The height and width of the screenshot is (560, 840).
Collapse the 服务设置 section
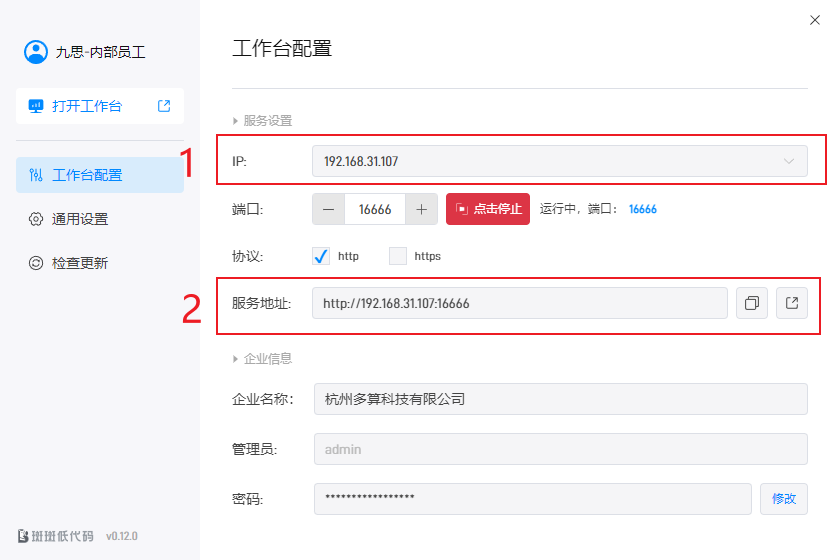point(237,120)
